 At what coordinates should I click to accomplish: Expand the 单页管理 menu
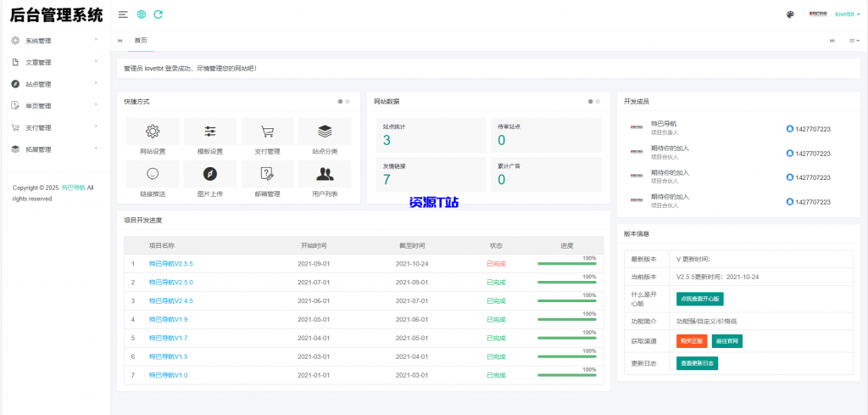pos(55,106)
